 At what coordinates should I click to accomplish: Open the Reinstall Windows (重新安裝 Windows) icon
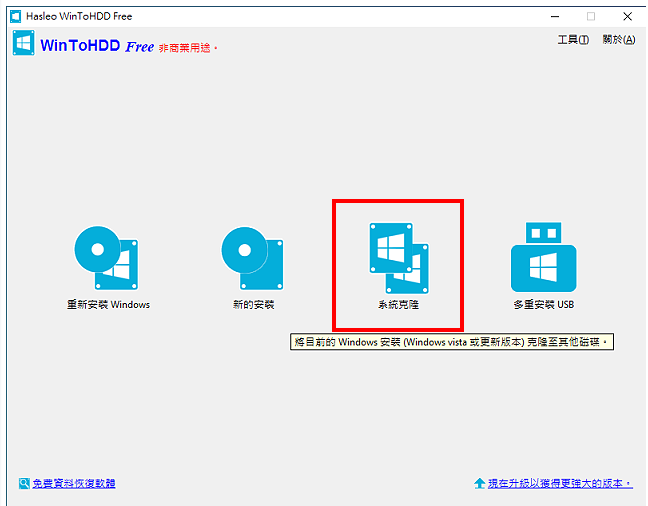tap(107, 258)
